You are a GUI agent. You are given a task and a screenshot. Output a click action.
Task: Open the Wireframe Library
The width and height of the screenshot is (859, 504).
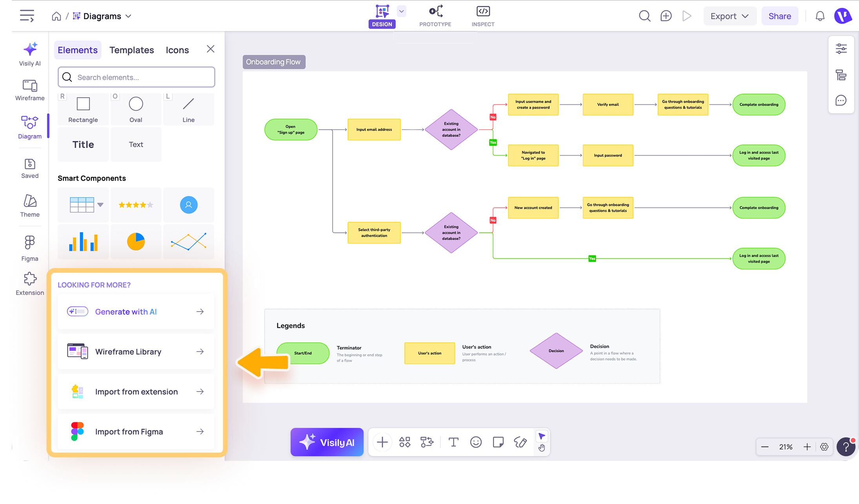[x=136, y=352]
